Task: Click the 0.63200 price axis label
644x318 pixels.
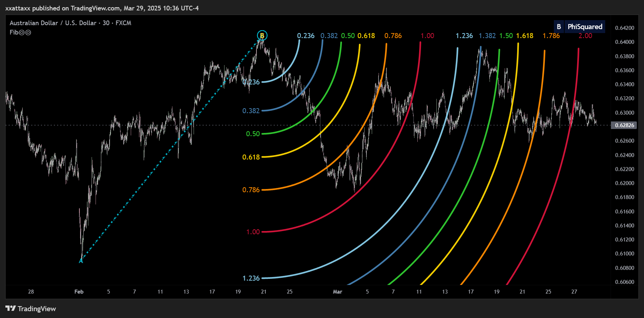Action: pos(625,98)
